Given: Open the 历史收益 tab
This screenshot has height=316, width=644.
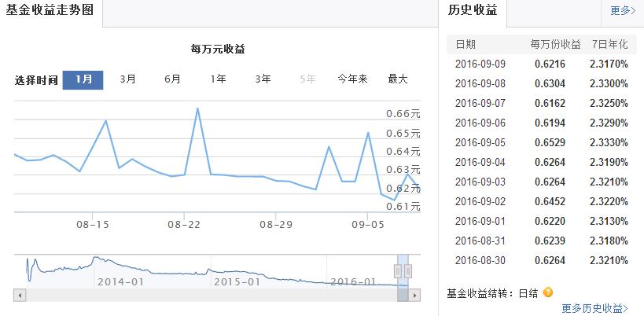Looking at the screenshot, I should tap(473, 11).
